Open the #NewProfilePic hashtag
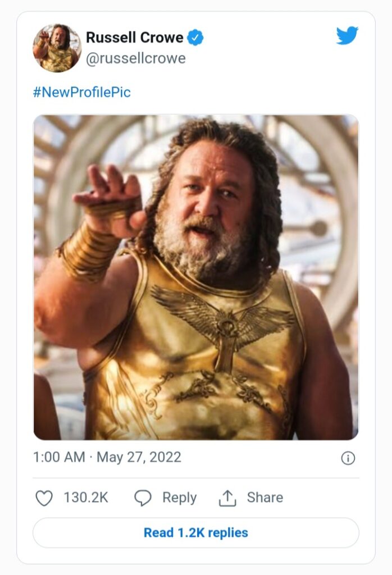 [x=82, y=92]
